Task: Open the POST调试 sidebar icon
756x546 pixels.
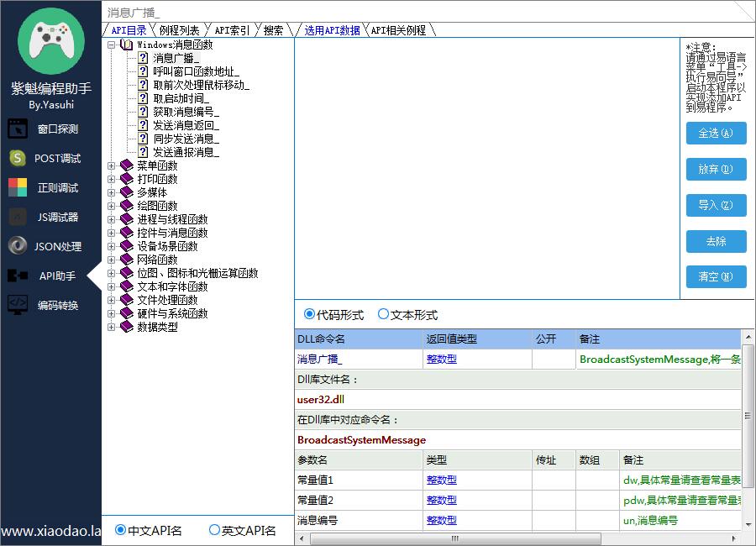Action: [18, 158]
